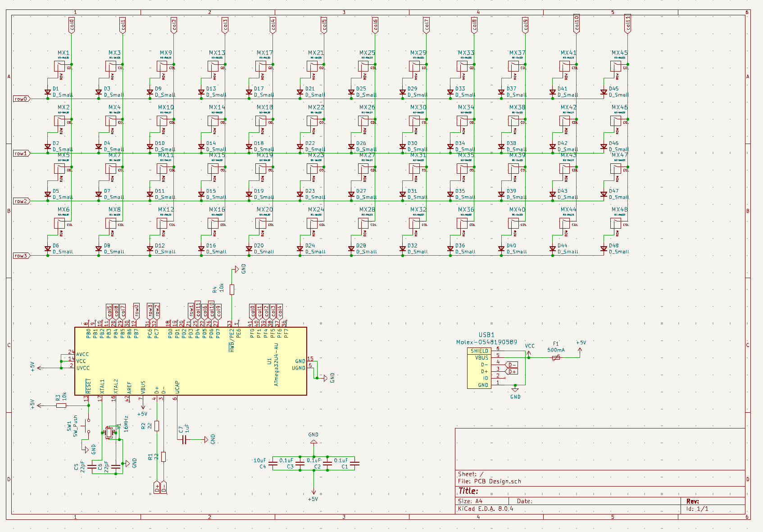Select the C7 1uF capacitor symbol
This screenshot has height=532, width=763.
click(184, 440)
